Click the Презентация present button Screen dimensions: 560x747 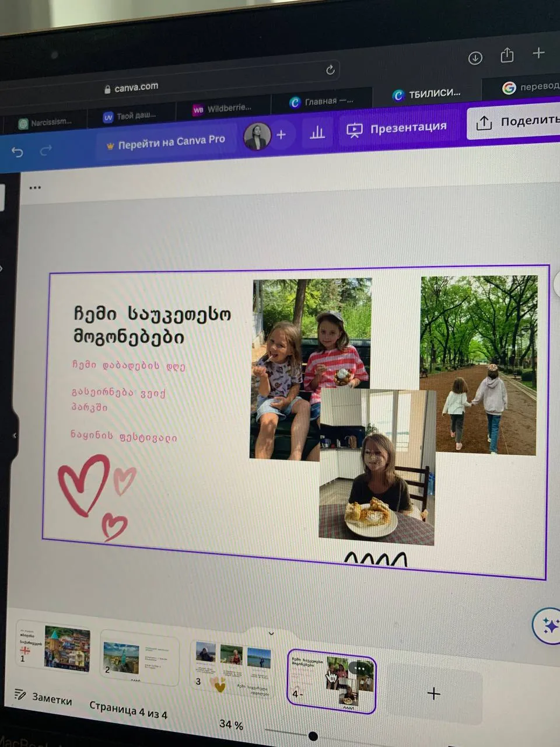[x=397, y=128]
